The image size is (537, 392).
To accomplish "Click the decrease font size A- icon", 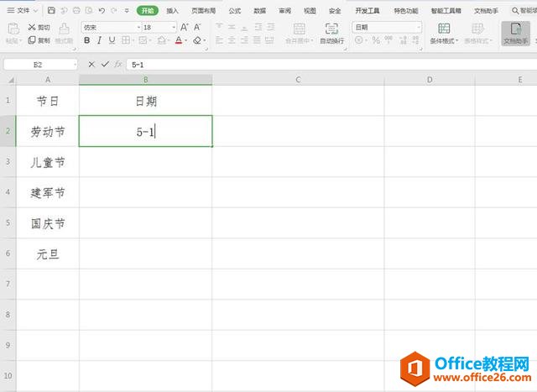I will [197, 27].
